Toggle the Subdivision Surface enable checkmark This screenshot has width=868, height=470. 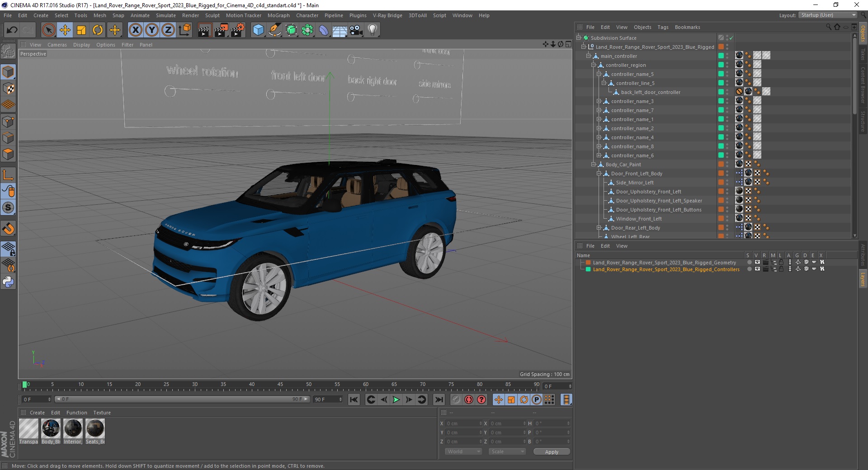[x=731, y=38]
